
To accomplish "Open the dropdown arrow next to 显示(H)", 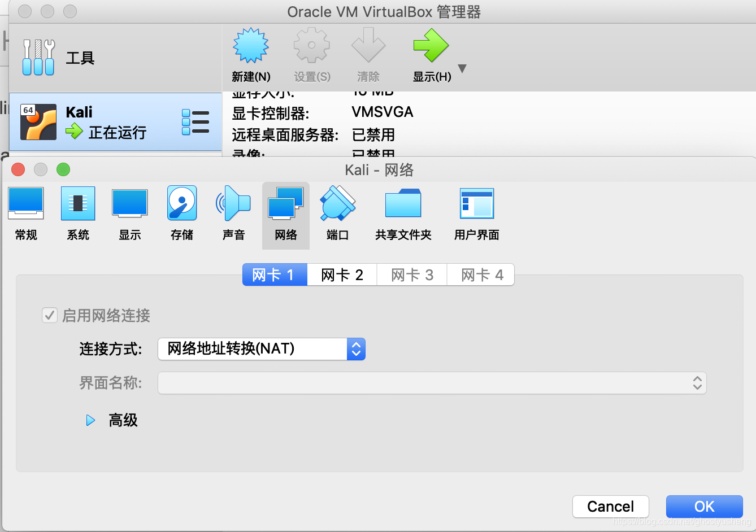I will coord(462,69).
